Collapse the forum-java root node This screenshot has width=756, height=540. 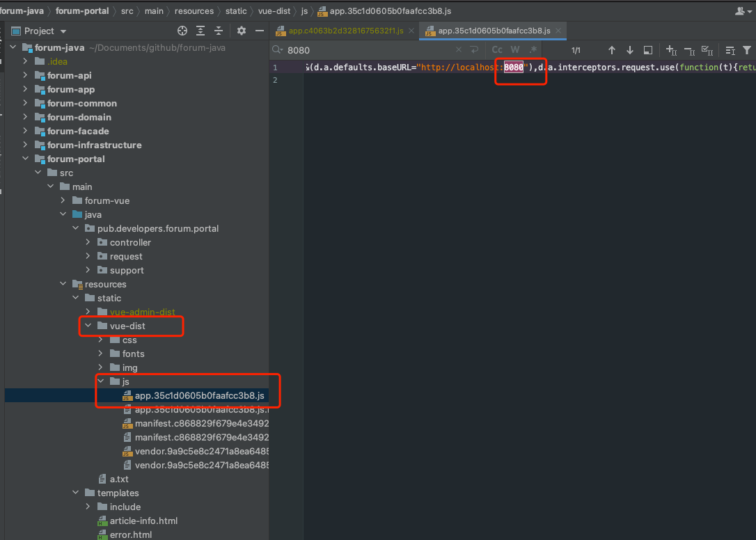(x=13, y=47)
